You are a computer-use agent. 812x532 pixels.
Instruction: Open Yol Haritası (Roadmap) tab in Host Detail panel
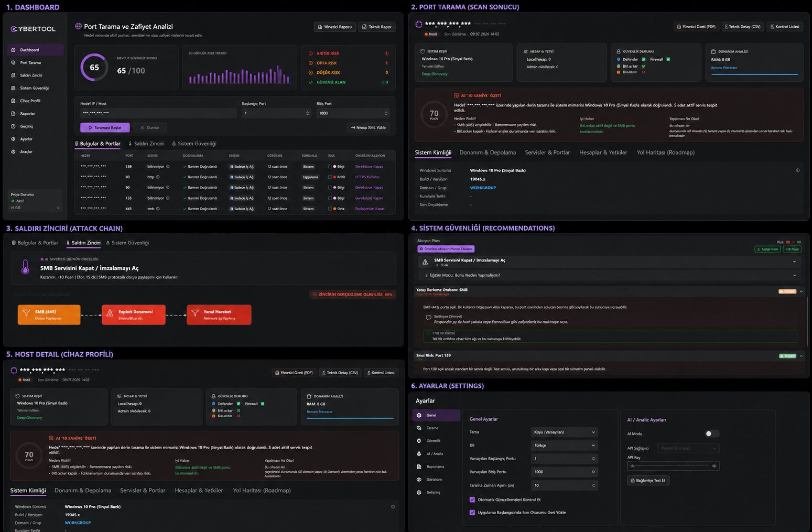coord(262,491)
